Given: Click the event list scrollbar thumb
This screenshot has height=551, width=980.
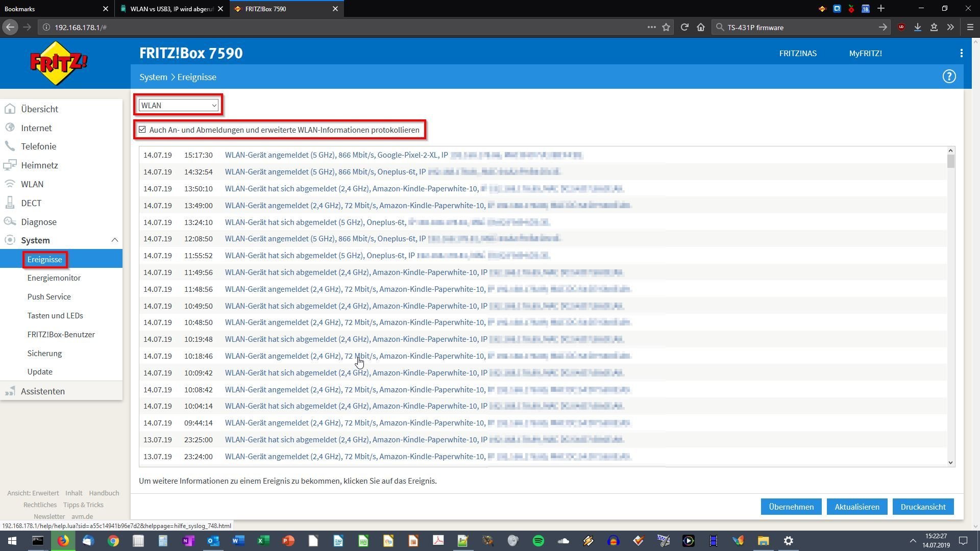Looking at the screenshot, I should click(x=950, y=161).
